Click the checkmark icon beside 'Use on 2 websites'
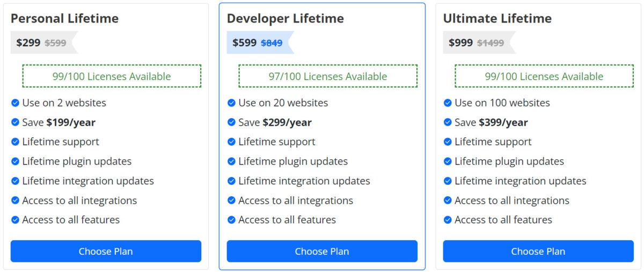 15,103
